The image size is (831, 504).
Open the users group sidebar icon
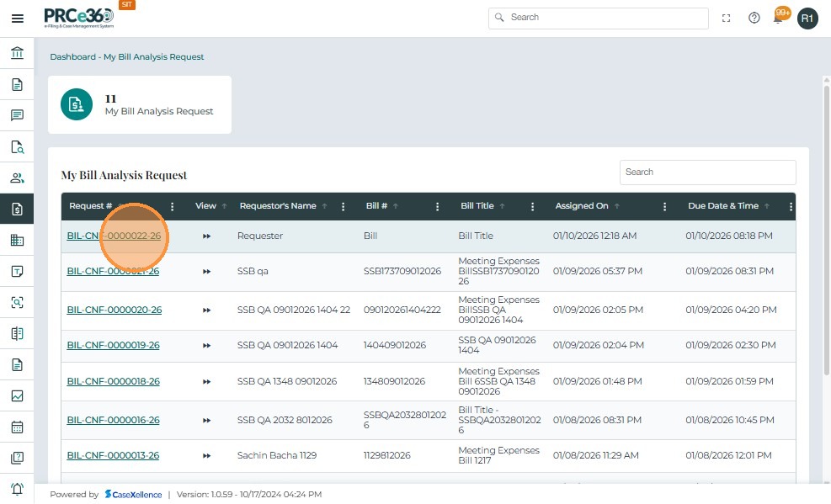(x=17, y=178)
